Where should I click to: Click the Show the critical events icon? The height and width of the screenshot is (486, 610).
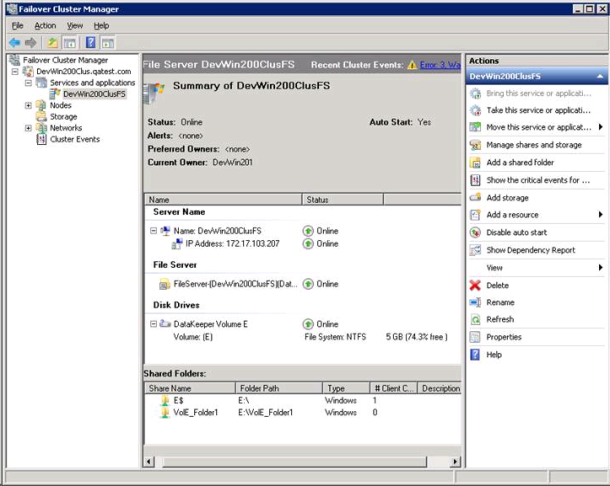[x=475, y=180]
